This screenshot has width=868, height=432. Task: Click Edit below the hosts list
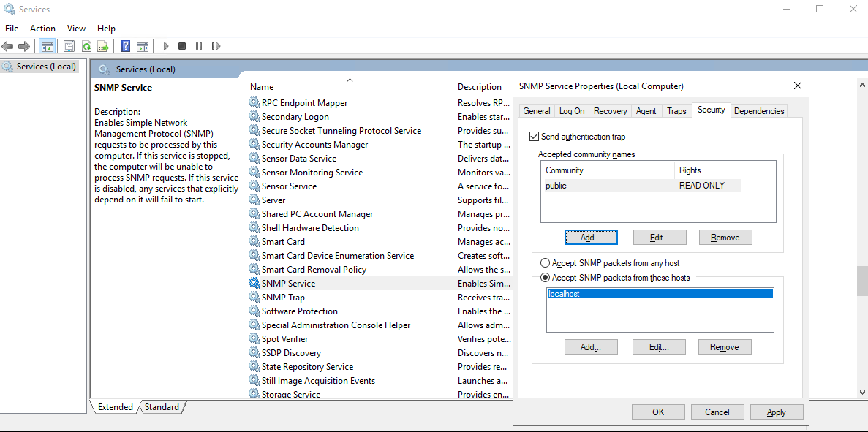(659, 347)
